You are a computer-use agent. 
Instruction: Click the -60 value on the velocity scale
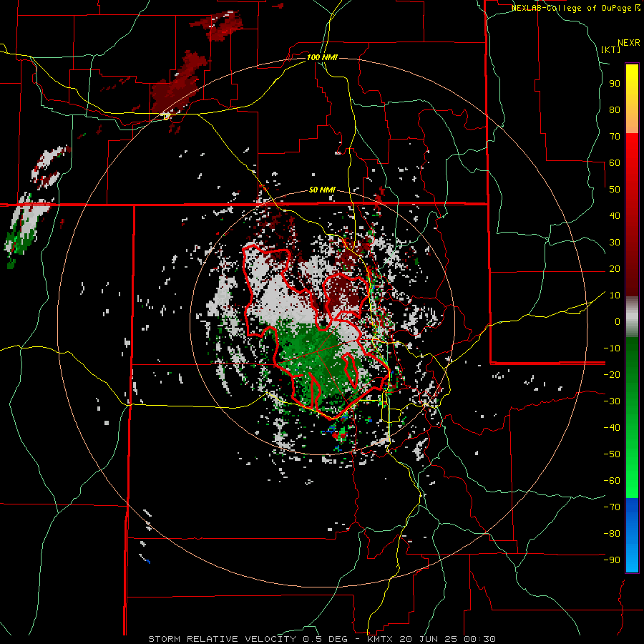(612, 481)
